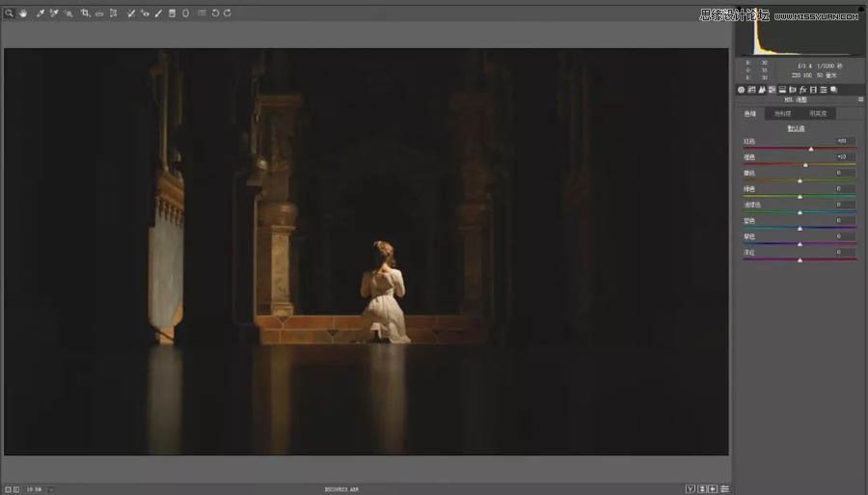Select the Color Sampler tool
868x495 pixels.
click(x=54, y=13)
